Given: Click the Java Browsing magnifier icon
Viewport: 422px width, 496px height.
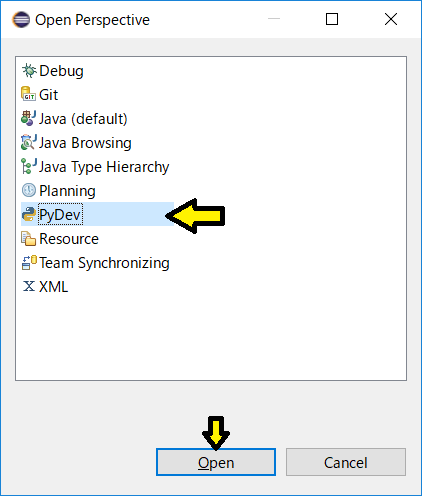Looking at the screenshot, I should (x=29, y=143).
